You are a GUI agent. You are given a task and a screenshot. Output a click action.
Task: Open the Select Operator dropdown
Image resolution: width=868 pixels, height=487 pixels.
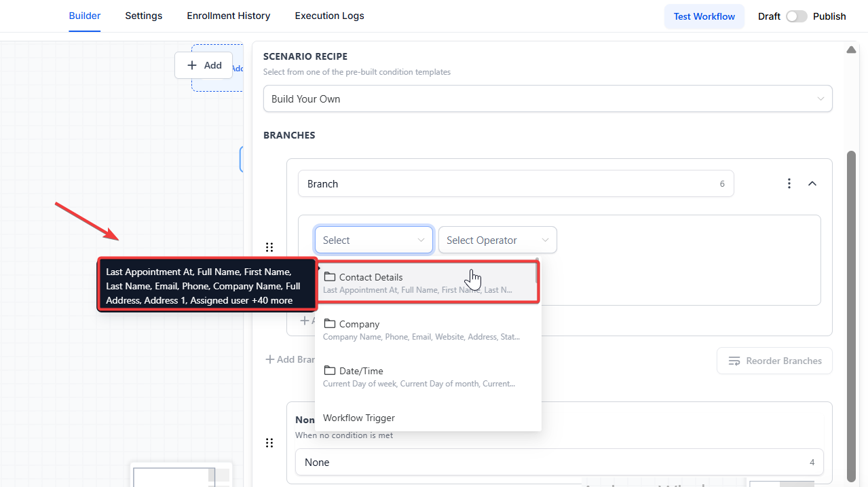pos(497,240)
